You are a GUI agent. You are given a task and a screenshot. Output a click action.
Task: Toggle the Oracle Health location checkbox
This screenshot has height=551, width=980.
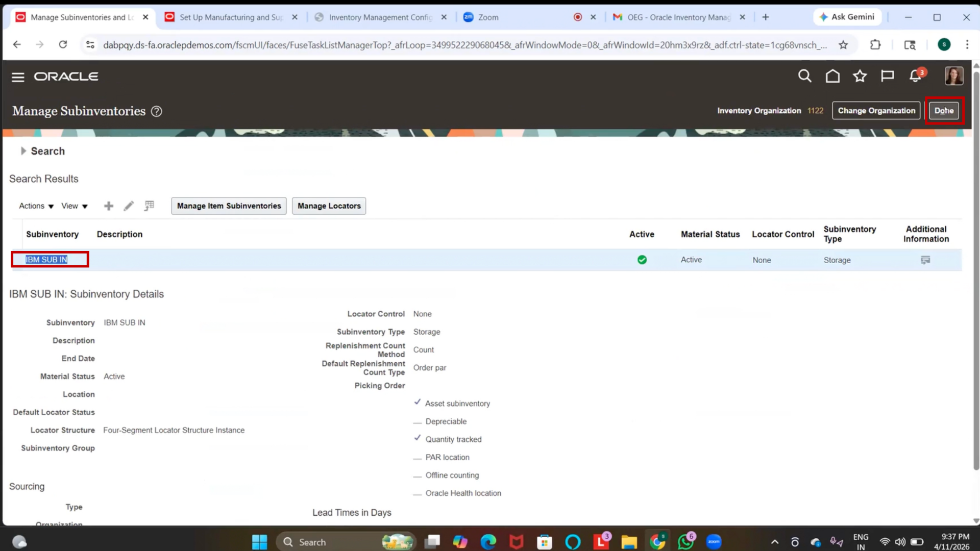[x=418, y=494]
